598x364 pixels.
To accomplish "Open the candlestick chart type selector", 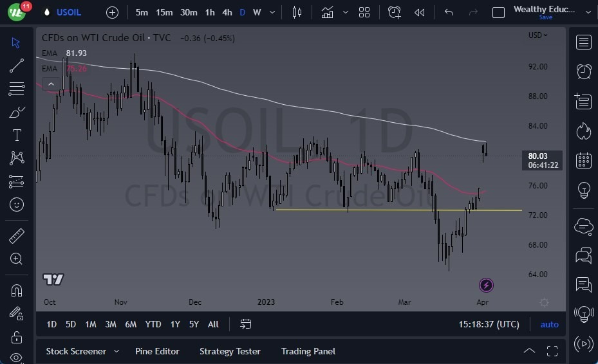I will [297, 13].
